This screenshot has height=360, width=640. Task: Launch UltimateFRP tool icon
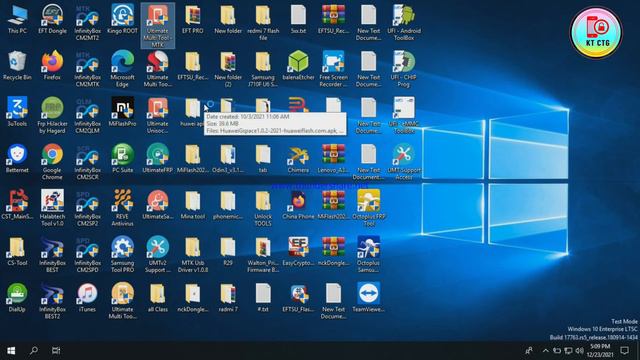(158, 159)
